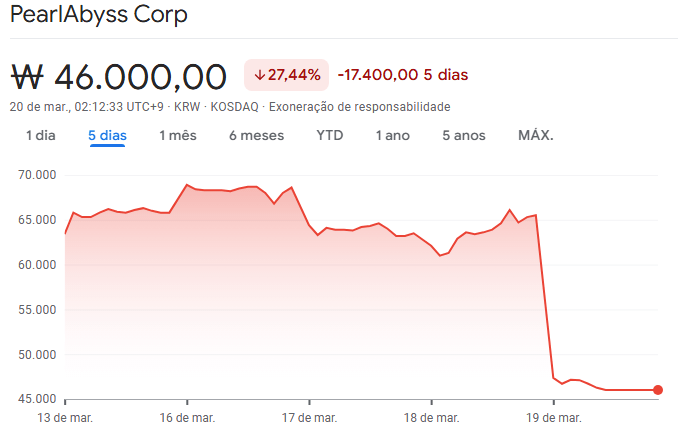This screenshot has height=435, width=678.
Task: Click the ₩ won currency symbol
Action: (28, 76)
